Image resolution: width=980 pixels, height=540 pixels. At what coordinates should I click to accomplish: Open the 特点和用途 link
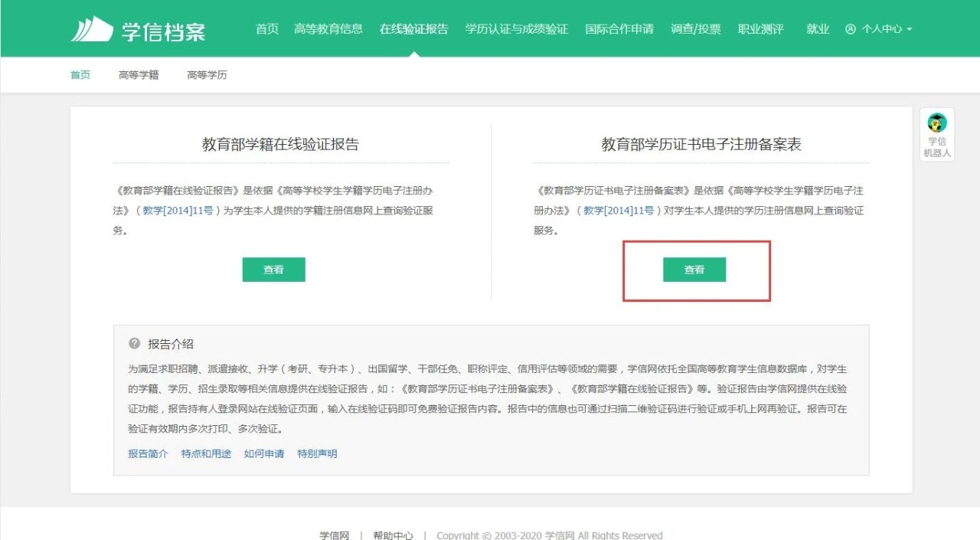[x=206, y=453]
